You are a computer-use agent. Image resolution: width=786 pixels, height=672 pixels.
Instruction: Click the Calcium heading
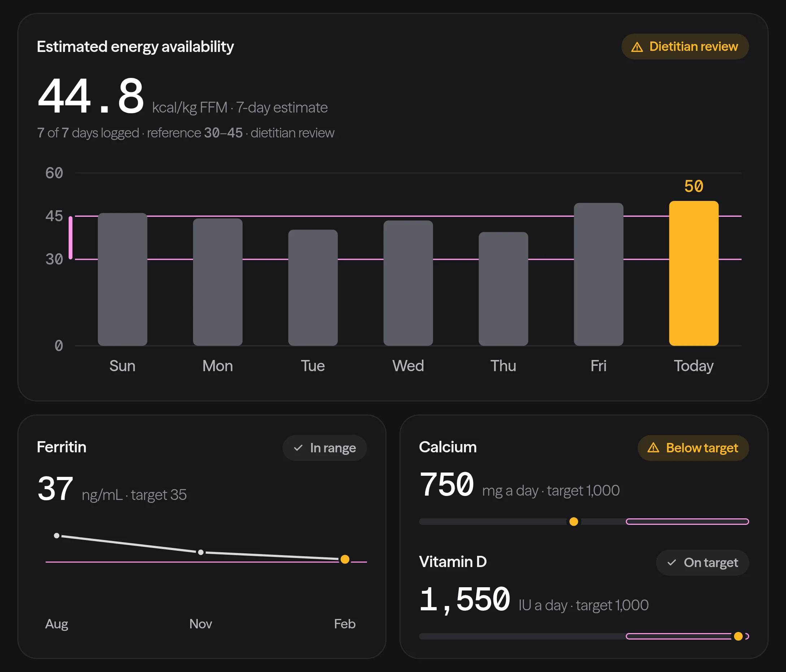tap(447, 447)
